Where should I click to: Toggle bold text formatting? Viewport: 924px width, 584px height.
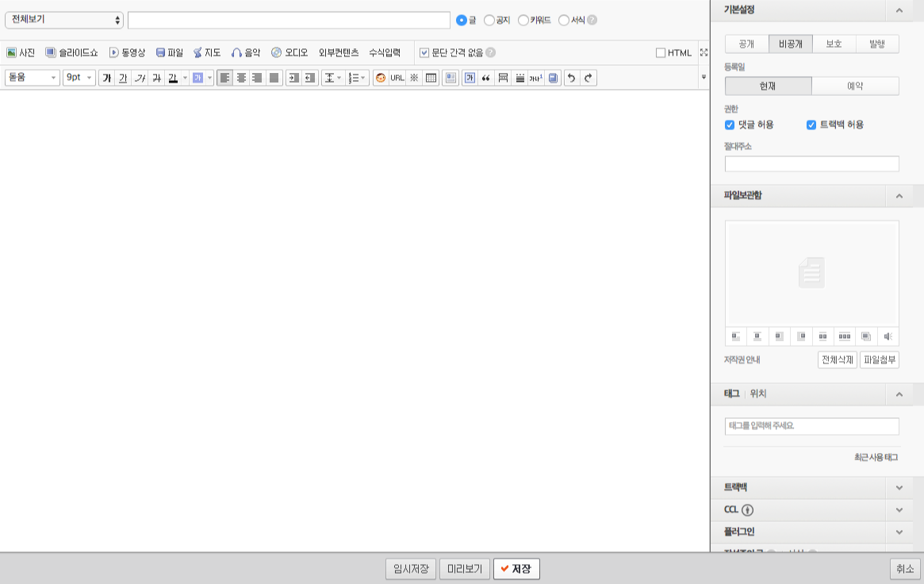106,78
